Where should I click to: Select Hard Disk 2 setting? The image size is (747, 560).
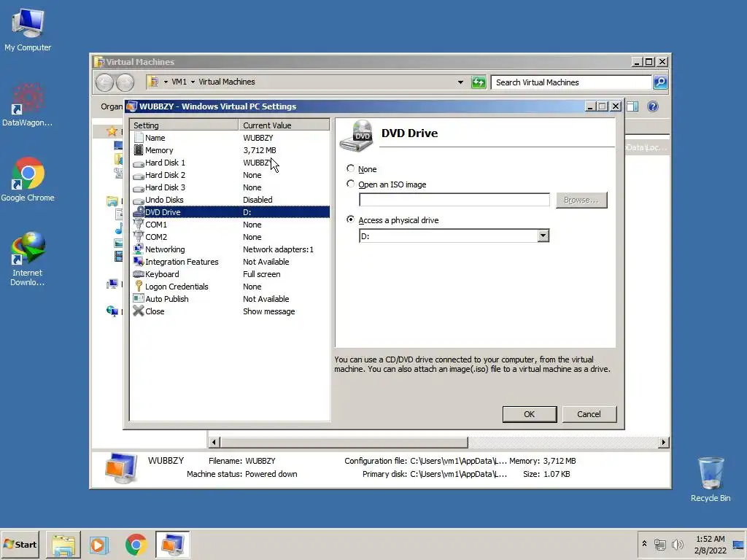point(230,175)
